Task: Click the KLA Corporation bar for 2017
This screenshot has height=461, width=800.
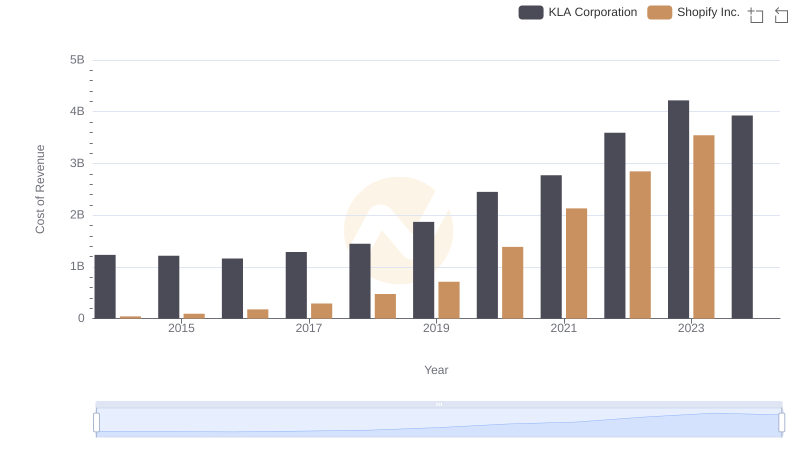Action: [x=296, y=285]
